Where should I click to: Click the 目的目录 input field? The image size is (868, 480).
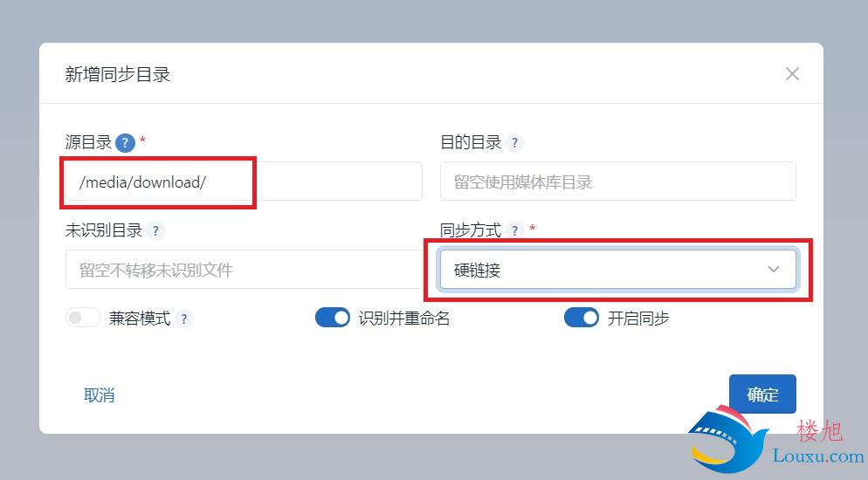(x=617, y=182)
